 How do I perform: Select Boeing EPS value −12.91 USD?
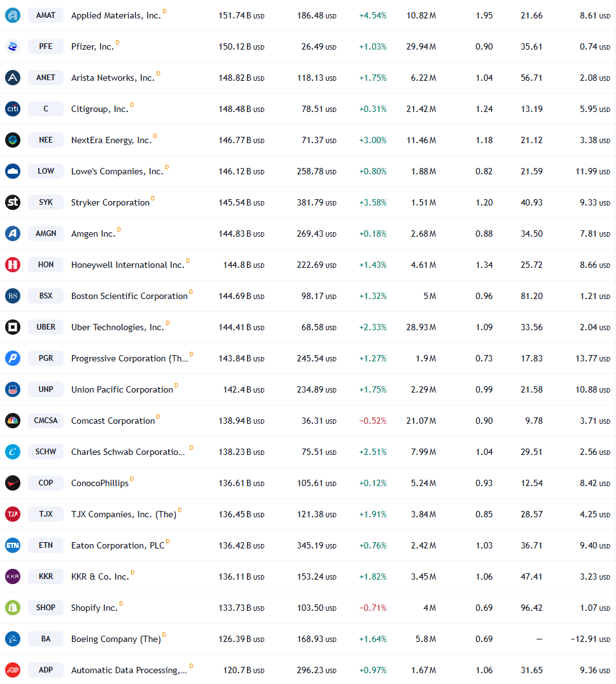click(x=591, y=639)
